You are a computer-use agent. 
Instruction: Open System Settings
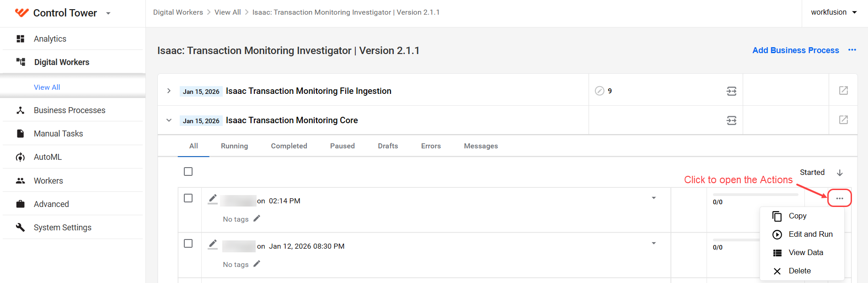63,228
